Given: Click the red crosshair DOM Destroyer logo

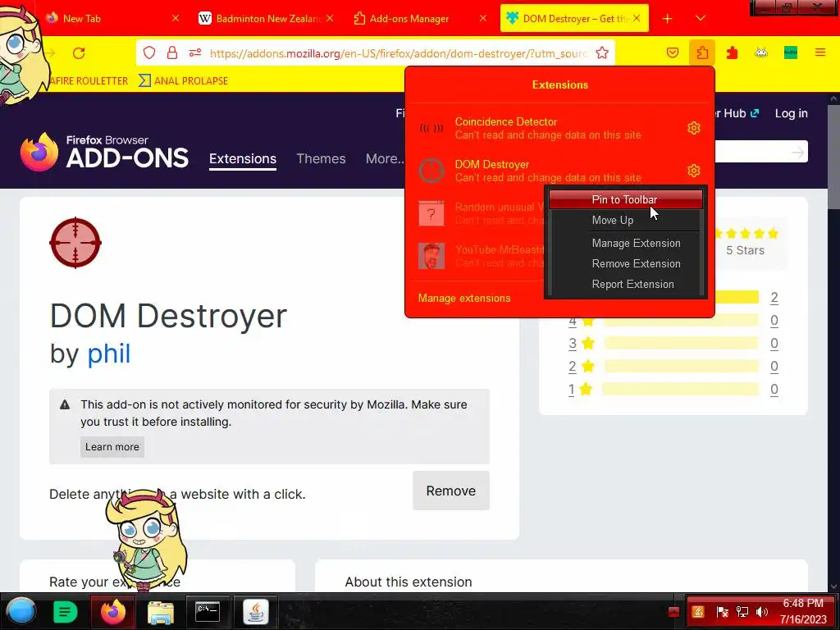Looking at the screenshot, I should coord(75,243).
